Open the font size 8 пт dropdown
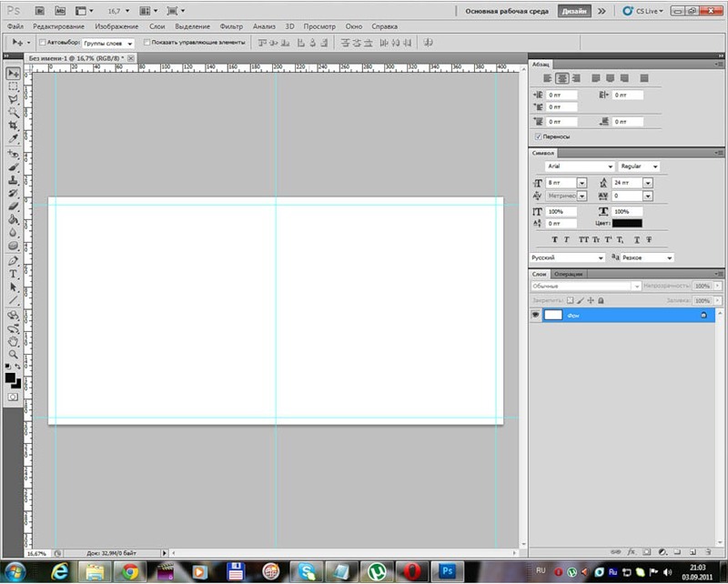728x584 pixels. tap(581, 183)
